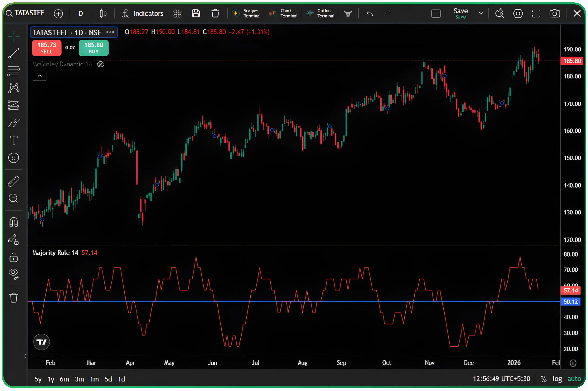
Task: Toggle log scale on price axis
Action: [x=557, y=379]
